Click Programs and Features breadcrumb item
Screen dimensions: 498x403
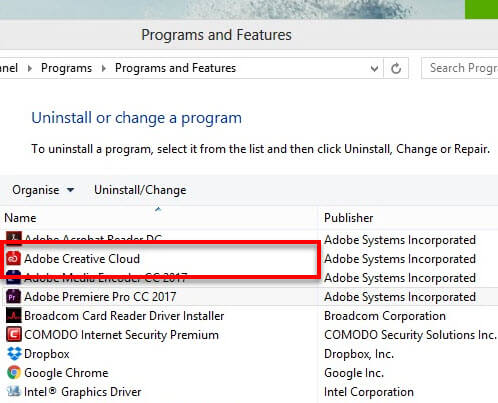coord(175,68)
